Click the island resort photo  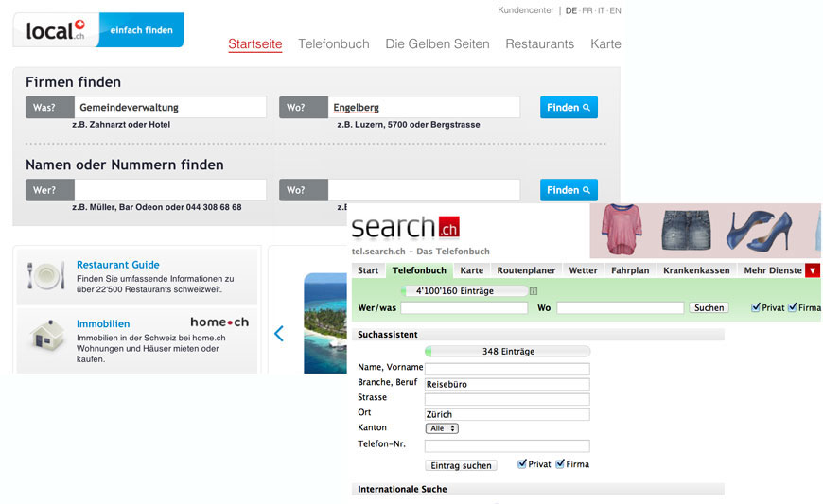[324, 323]
